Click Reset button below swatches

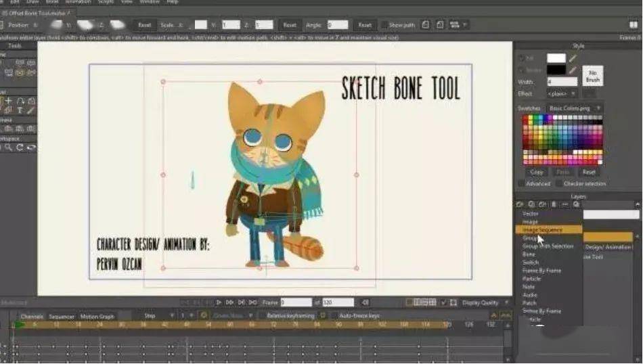tap(589, 172)
